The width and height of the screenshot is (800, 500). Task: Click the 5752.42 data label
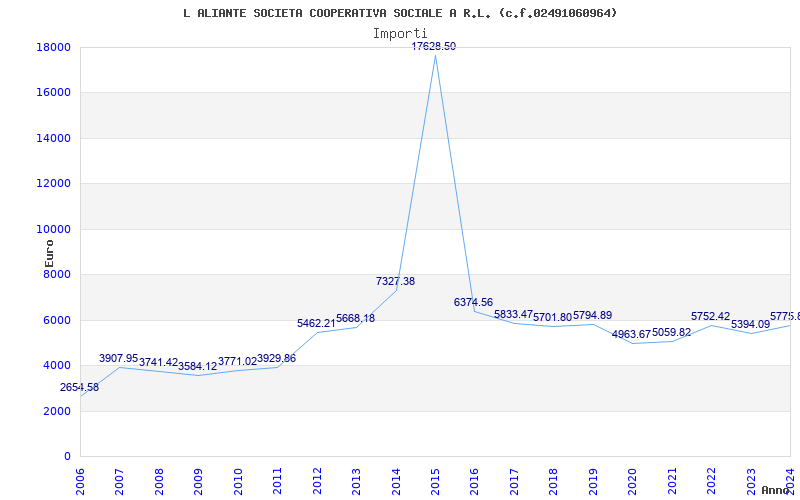coord(711,317)
